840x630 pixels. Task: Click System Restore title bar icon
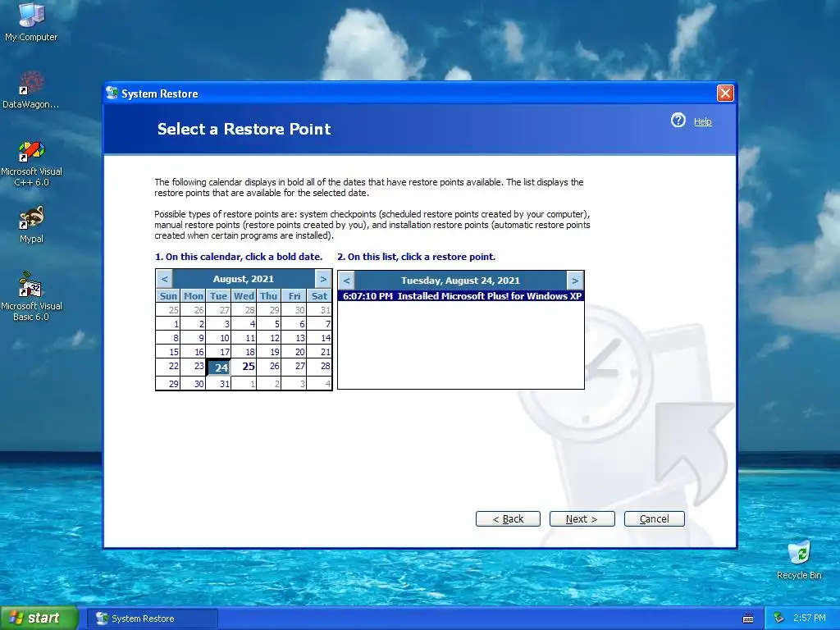(x=112, y=94)
